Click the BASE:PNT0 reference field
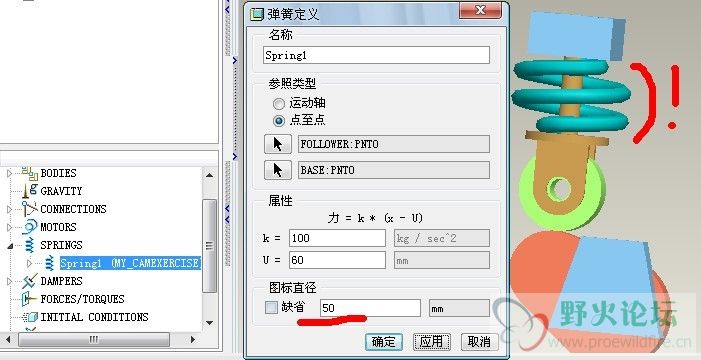 click(x=394, y=170)
